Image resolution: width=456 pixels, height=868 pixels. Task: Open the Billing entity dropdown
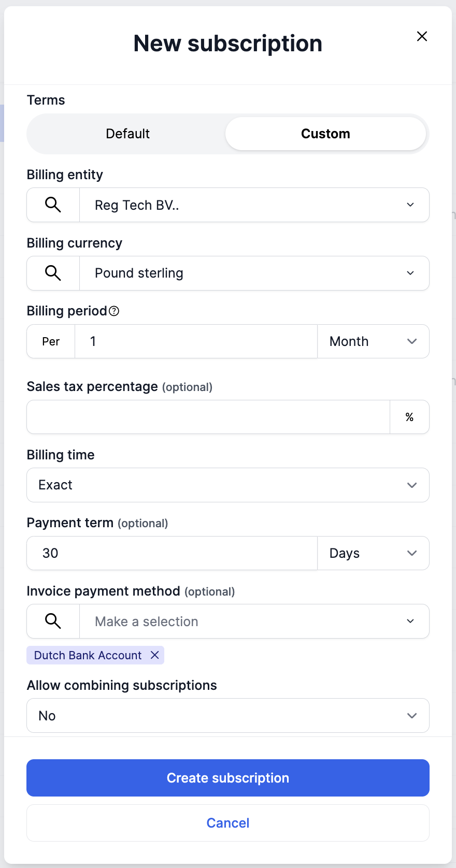click(254, 205)
